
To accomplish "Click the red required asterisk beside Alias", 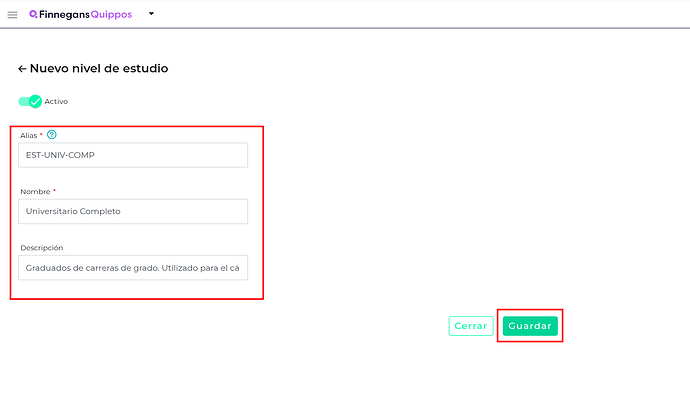I will (41, 134).
